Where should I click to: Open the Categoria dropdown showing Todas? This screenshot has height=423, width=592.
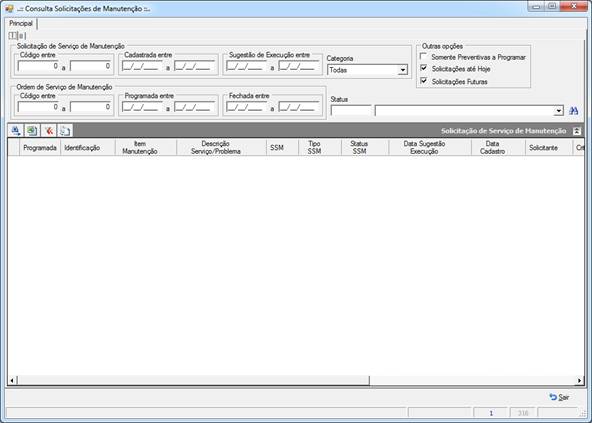pyautogui.click(x=403, y=70)
